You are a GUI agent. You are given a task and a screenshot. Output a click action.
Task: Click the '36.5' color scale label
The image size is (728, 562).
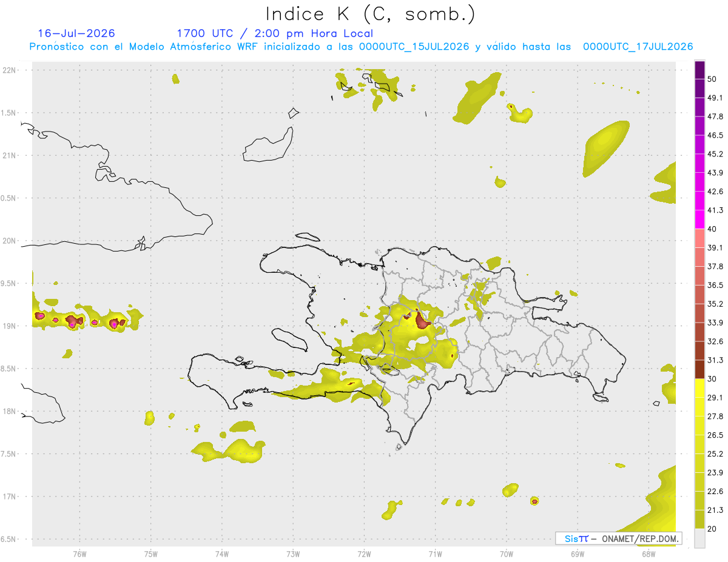pyautogui.click(x=715, y=285)
